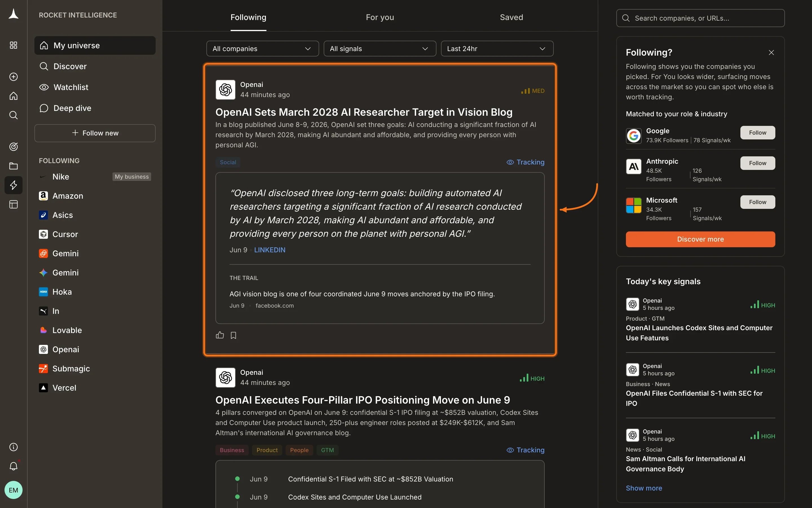The image size is (812, 508).
Task: Click the info circle icon
Action: 14,447
